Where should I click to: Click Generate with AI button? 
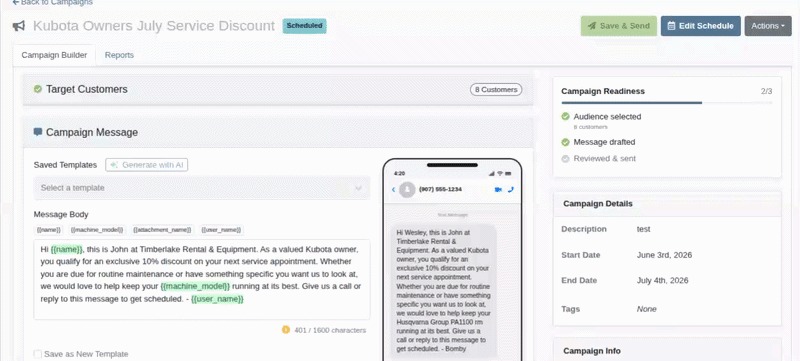[x=147, y=165]
